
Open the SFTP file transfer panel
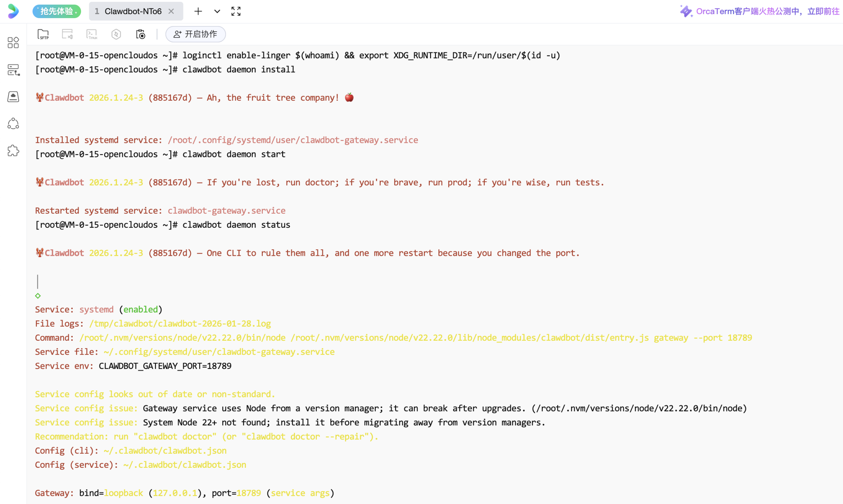(x=43, y=34)
